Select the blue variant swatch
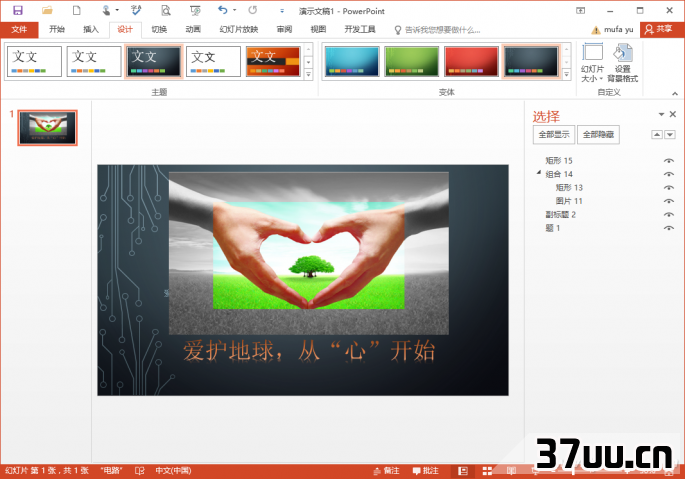Viewport: 685px width, 479px height. pyautogui.click(x=352, y=62)
